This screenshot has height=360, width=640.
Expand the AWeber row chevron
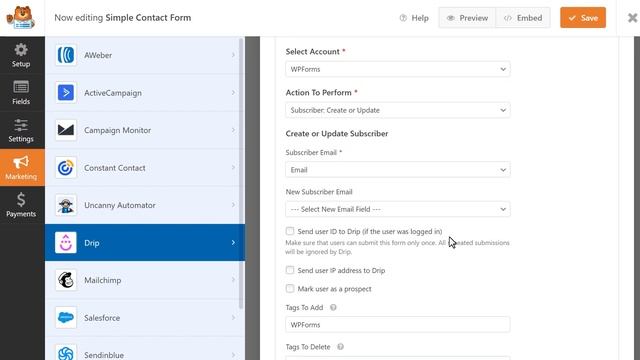click(x=233, y=55)
